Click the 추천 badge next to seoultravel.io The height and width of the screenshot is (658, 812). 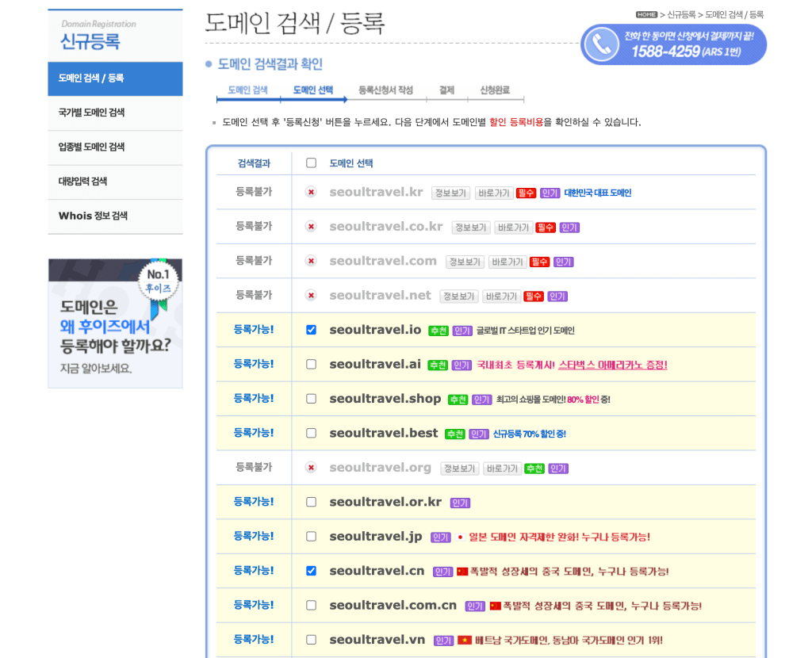(x=438, y=331)
